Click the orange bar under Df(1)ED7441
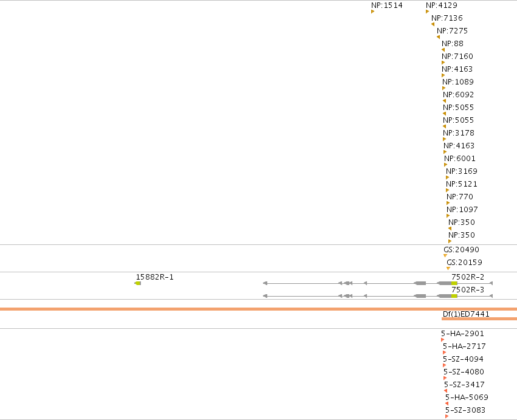This screenshot has width=517, height=420. tap(479, 318)
